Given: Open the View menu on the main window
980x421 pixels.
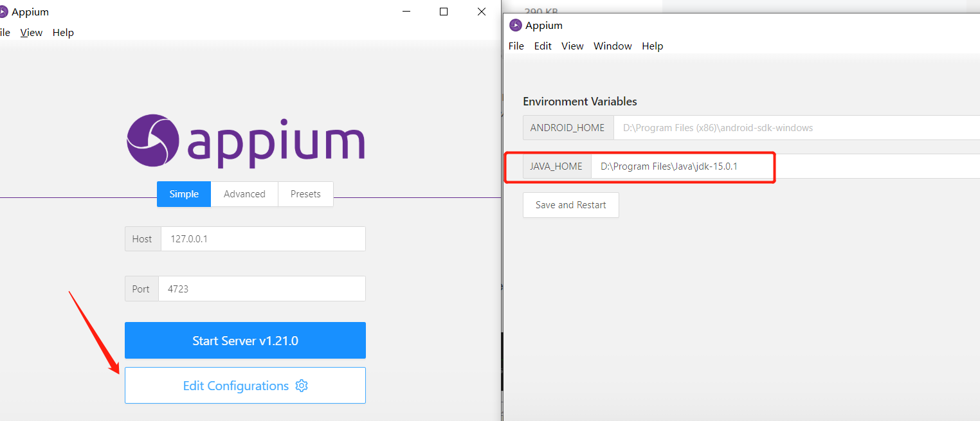Looking at the screenshot, I should point(31,32).
